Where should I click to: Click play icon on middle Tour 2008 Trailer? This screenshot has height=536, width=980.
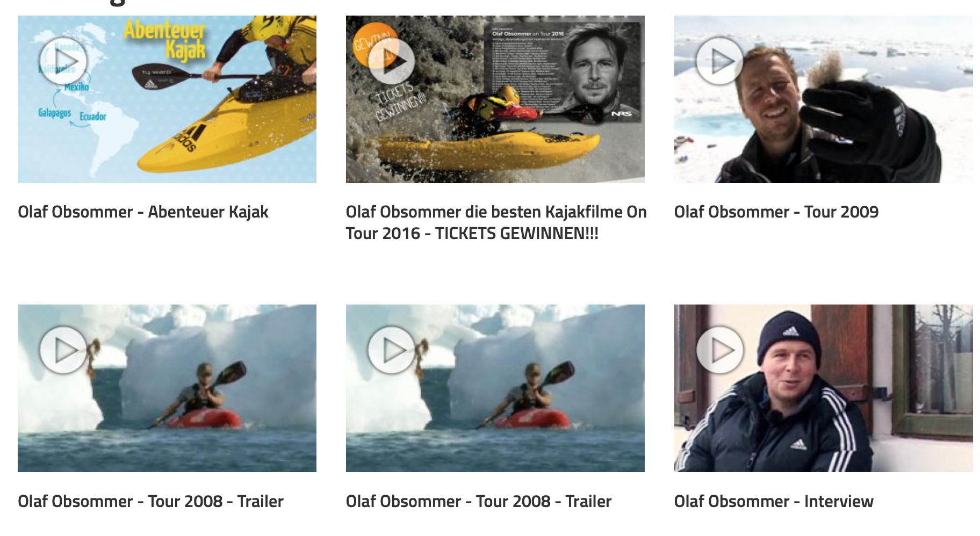point(392,350)
